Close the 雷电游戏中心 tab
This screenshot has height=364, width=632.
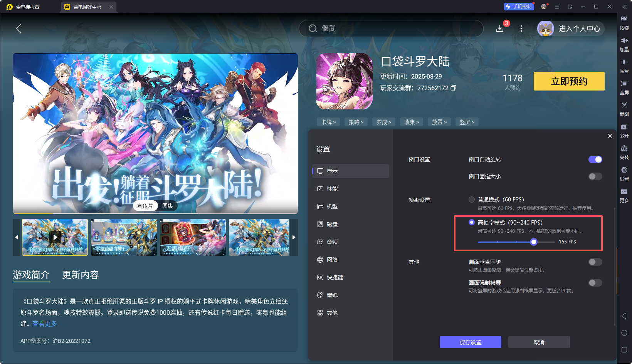(111, 7)
